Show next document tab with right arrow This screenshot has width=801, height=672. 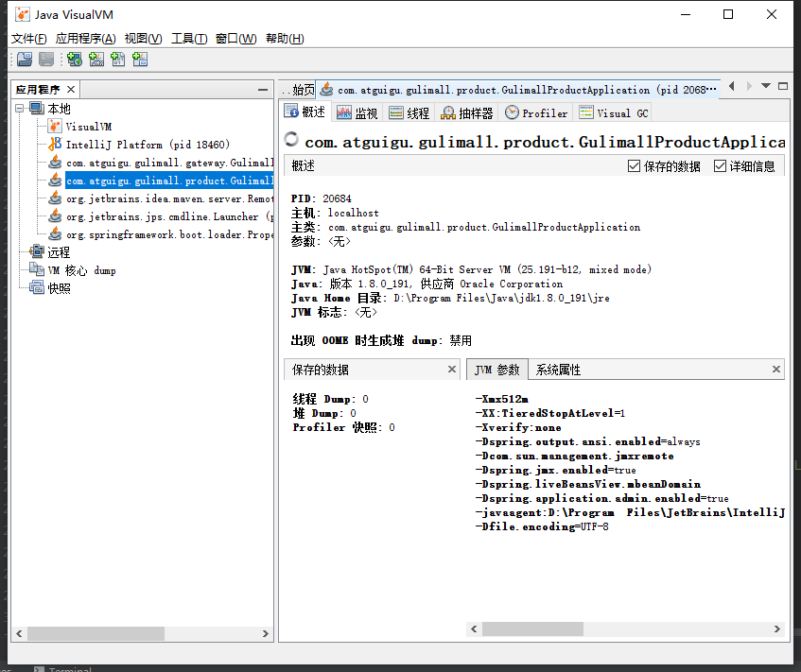point(749,86)
